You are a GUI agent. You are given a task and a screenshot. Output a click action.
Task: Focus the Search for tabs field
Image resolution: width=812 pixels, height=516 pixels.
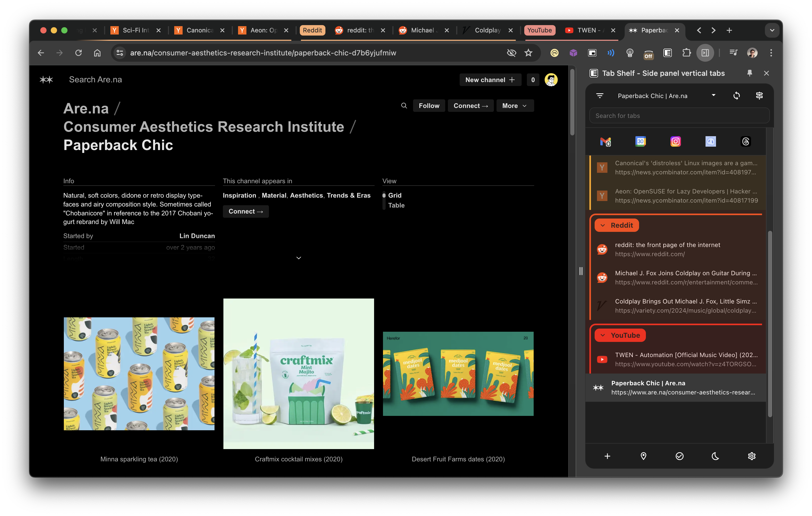pos(679,116)
